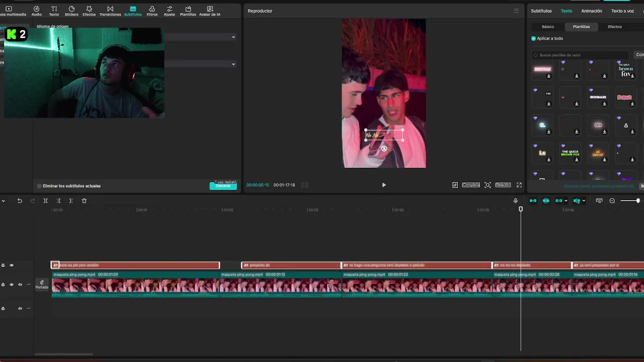Select the Básico sub-tab
The height and width of the screenshot is (362, 644).
click(x=548, y=27)
